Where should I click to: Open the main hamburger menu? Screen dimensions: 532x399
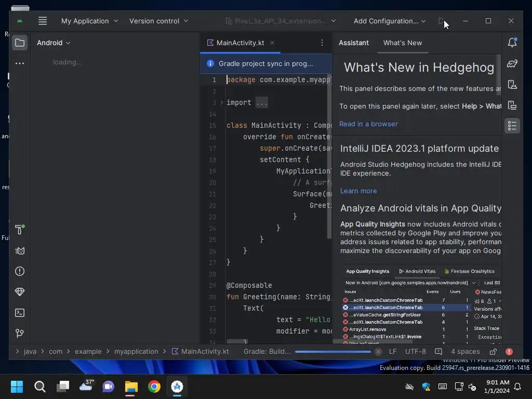click(43, 21)
